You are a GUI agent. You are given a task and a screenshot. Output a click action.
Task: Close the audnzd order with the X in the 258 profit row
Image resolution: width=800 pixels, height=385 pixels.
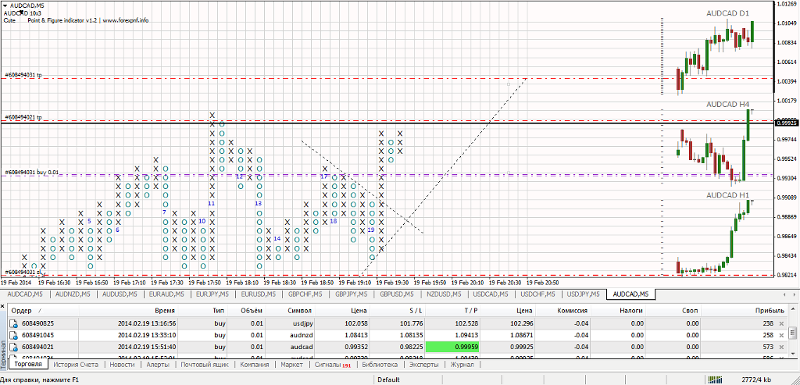point(781,335)
